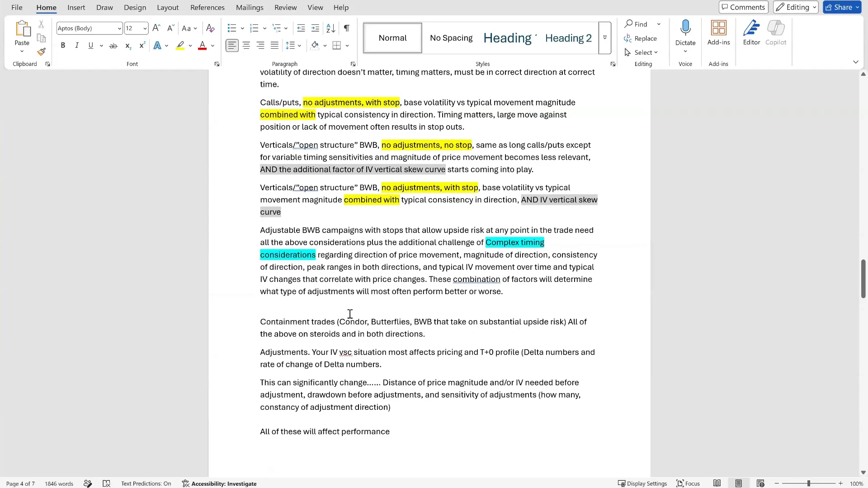Toggle bulleted list formatting
Viewport: 868px width, 488px height.
[x=232, y=28]
